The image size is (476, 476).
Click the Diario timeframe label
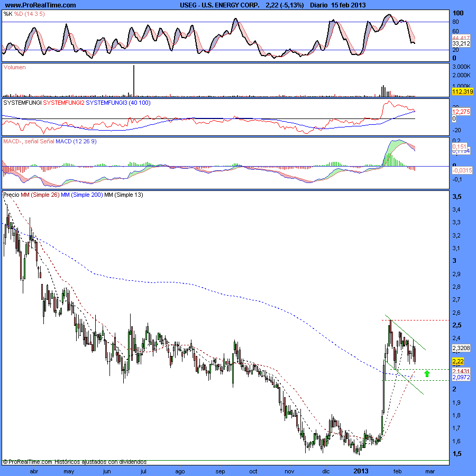318,5
